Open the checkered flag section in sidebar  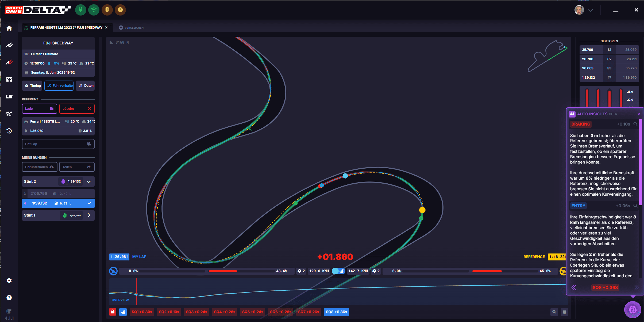coord(9,79)
